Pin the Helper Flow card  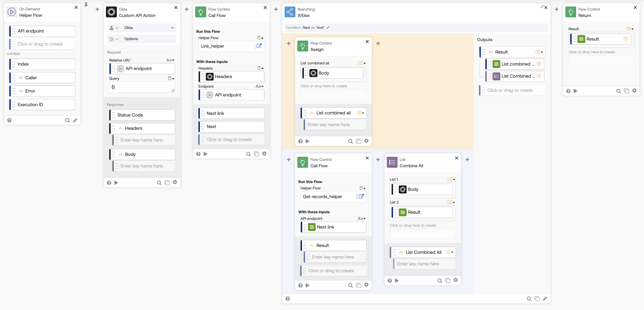[86, 5]
